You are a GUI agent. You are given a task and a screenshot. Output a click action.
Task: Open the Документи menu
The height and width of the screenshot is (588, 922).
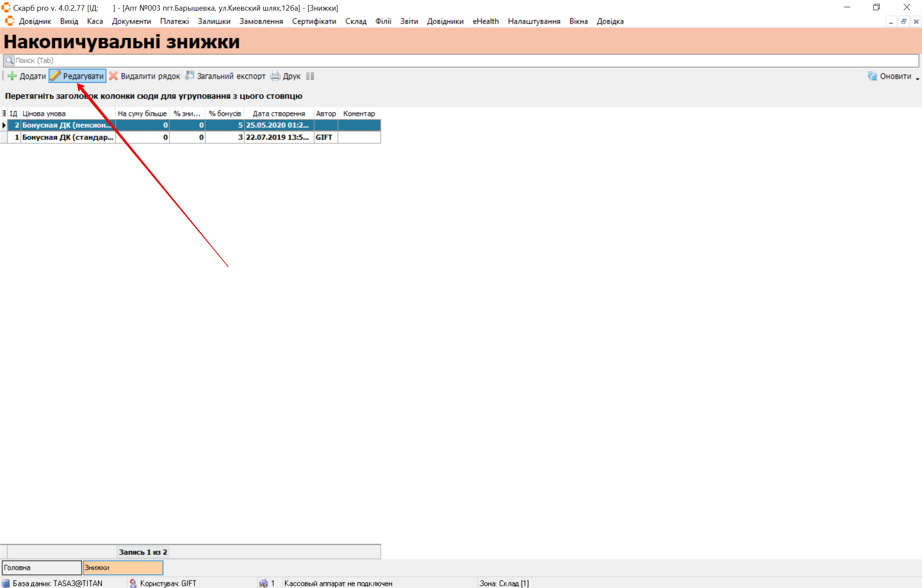tap(131, 21)
